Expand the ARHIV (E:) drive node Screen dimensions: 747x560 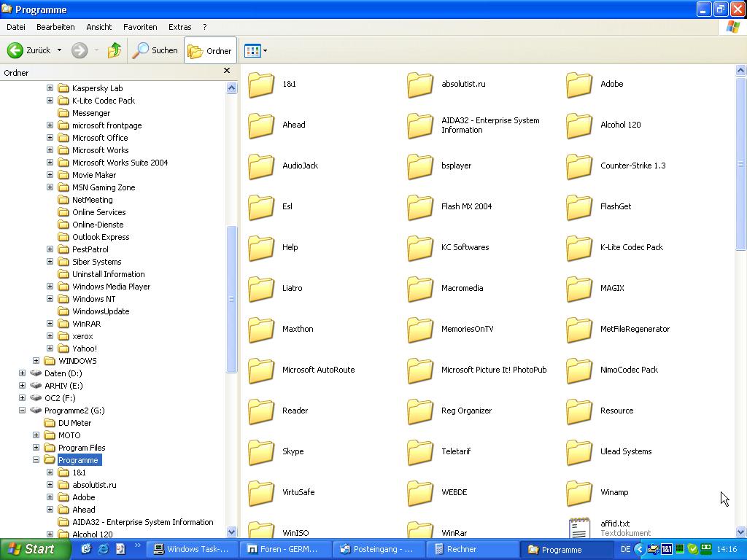[x=23, y=385]
